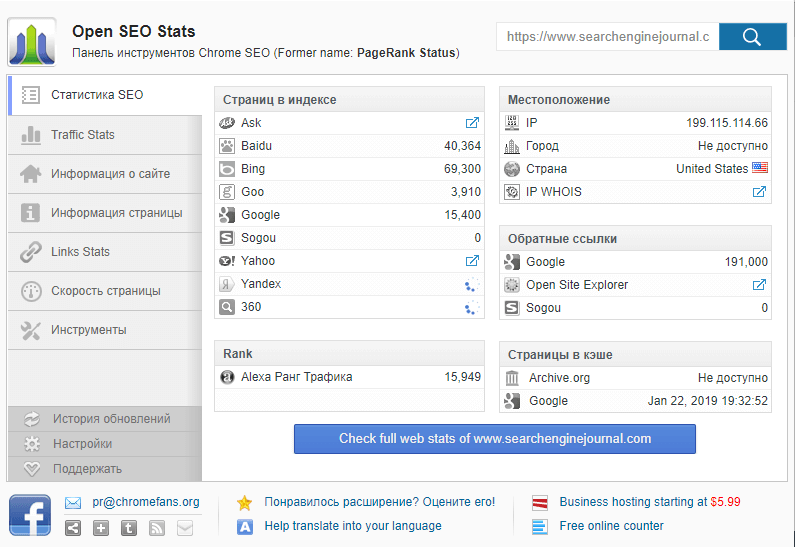Click the Tumblr icon in footer
Screen dimensions: 795x547
pos(129,528)
